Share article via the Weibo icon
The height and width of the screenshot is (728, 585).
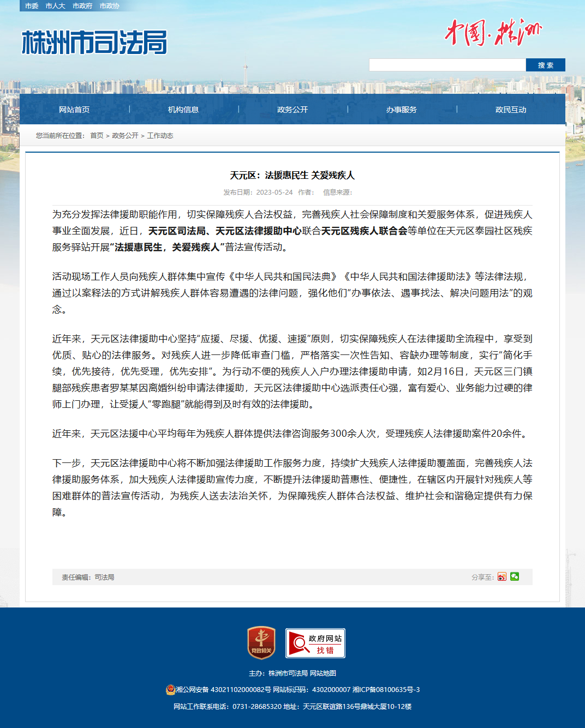[502, 577]
